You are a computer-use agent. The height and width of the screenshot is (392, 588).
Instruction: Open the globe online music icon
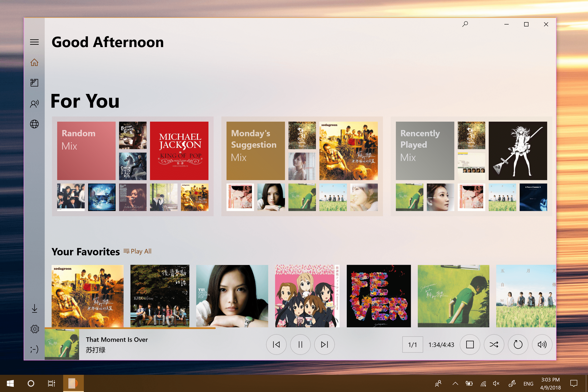34,124
